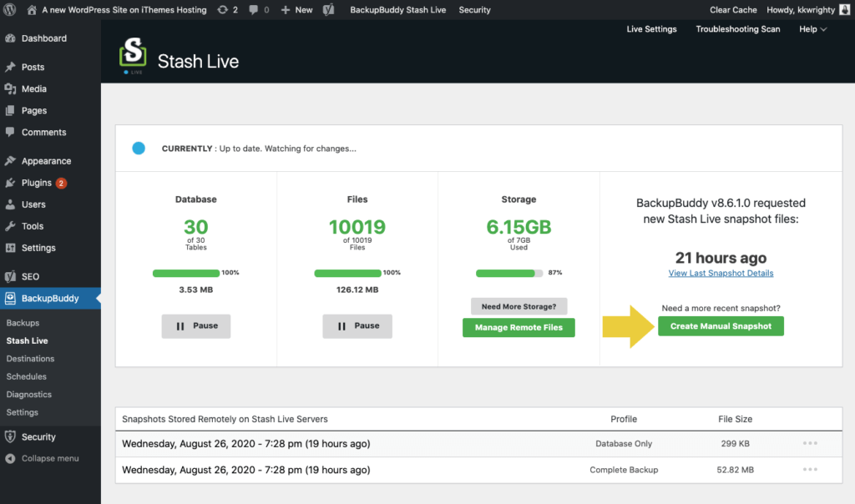Click Clear Cache in admin bar

(733, 10)
